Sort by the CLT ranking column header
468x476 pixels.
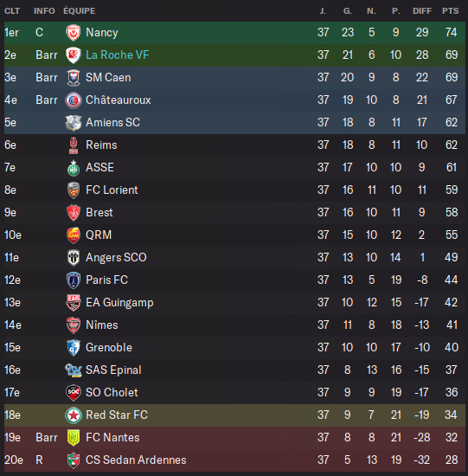(x=12, y=11)
